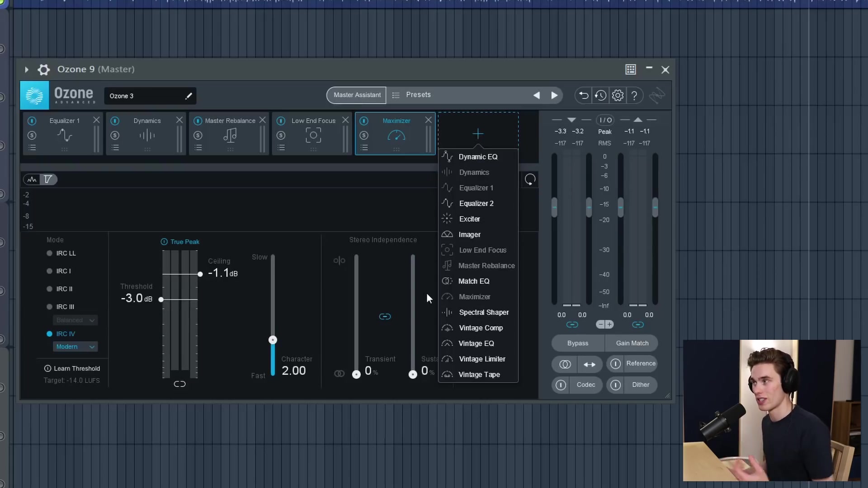Choose Vintage Limiter from module menu
This screenshot has width=868, height=488.
pos(478,359)
